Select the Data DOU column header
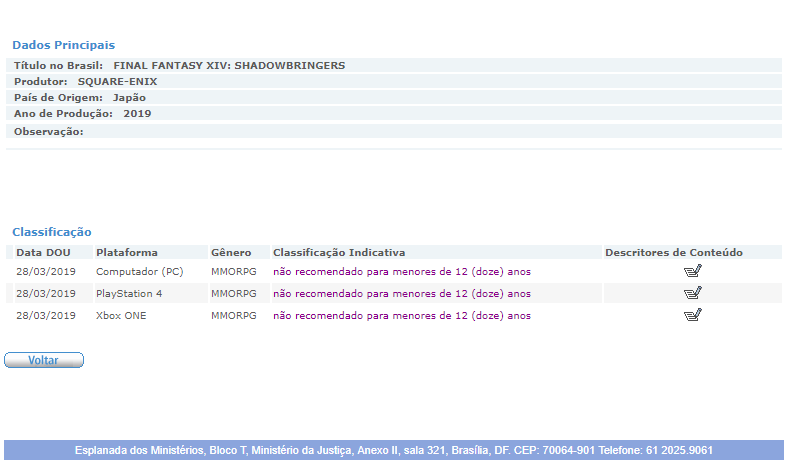 click(43, 252)
